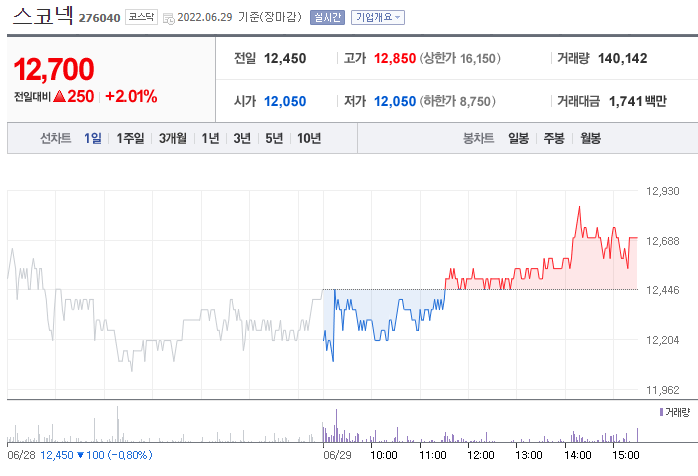Click the blue down-triangle by 100
This screenshot has height=476, width=698.
point(81,455)
